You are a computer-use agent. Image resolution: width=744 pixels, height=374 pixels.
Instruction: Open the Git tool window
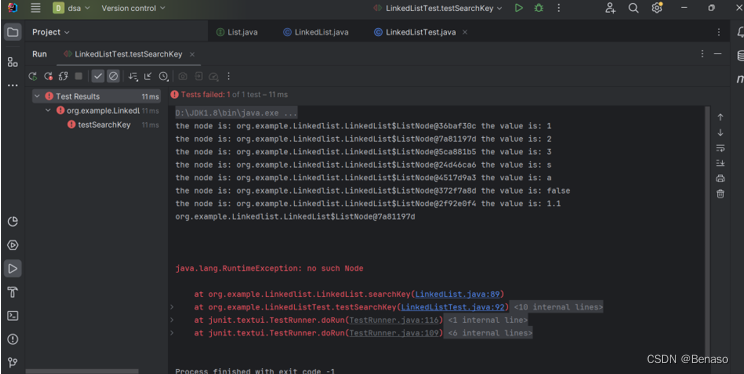[13, 363]
